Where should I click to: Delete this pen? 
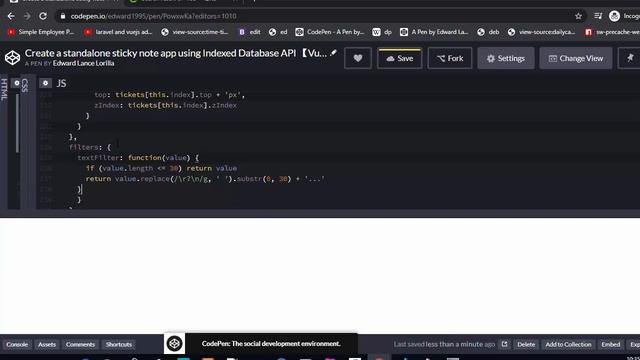tap(526, 344)
